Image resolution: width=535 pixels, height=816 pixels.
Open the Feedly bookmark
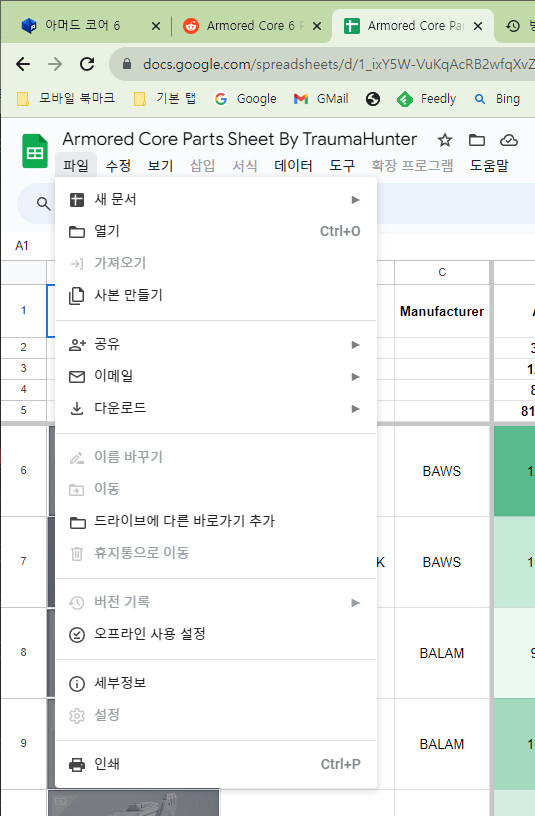click(x=427, y=99)
